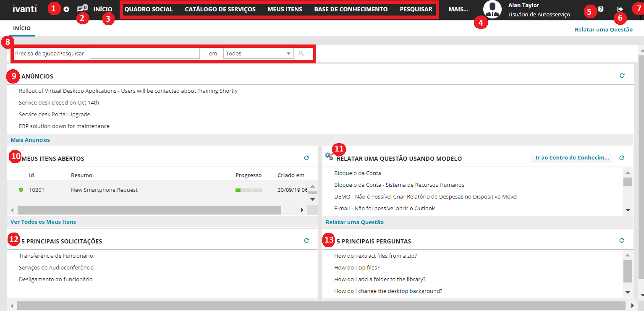Refresh the 5 Principais Perguntas panel
Screen dimensions: 644x319
(622, 240)
